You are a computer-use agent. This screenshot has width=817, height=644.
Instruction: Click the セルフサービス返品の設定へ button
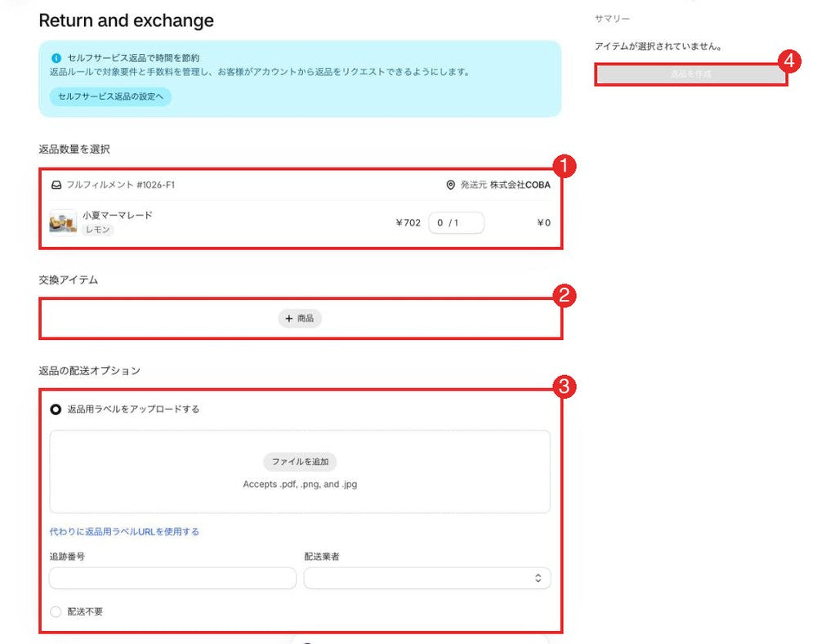(110, 96)
